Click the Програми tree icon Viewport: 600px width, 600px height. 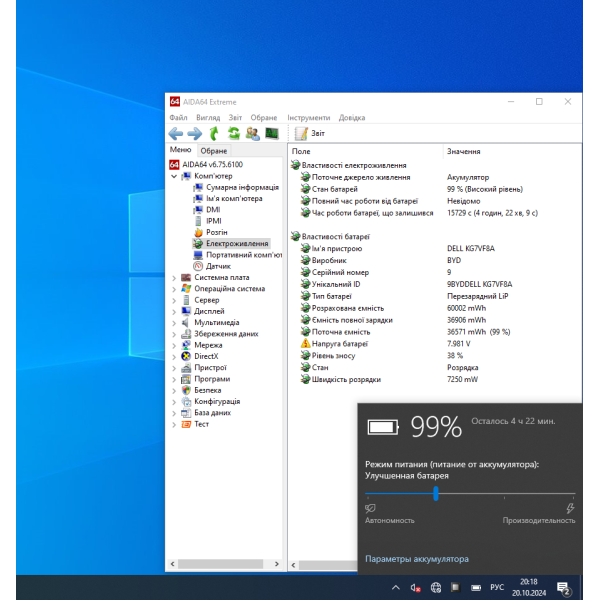click(186, 379)
